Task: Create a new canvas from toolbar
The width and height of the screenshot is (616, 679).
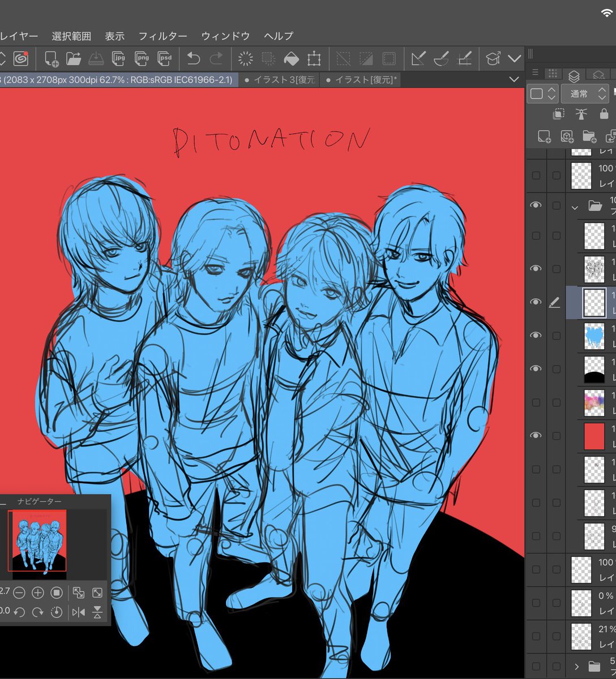Action: 52,58
